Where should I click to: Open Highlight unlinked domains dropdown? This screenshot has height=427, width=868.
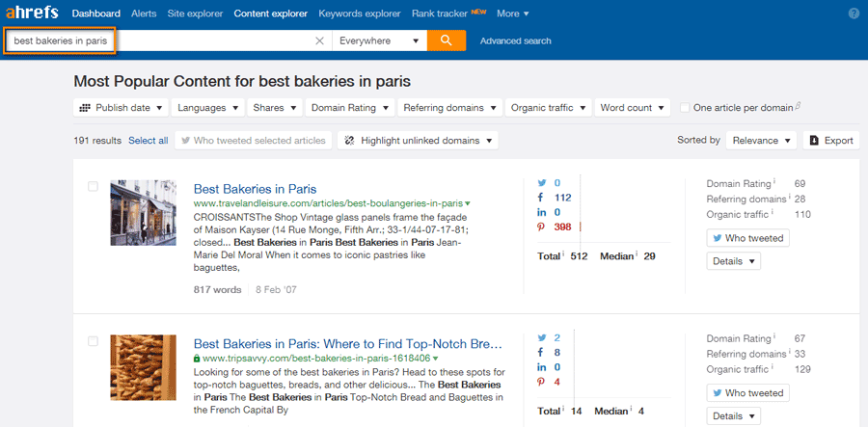click(418, 141)
